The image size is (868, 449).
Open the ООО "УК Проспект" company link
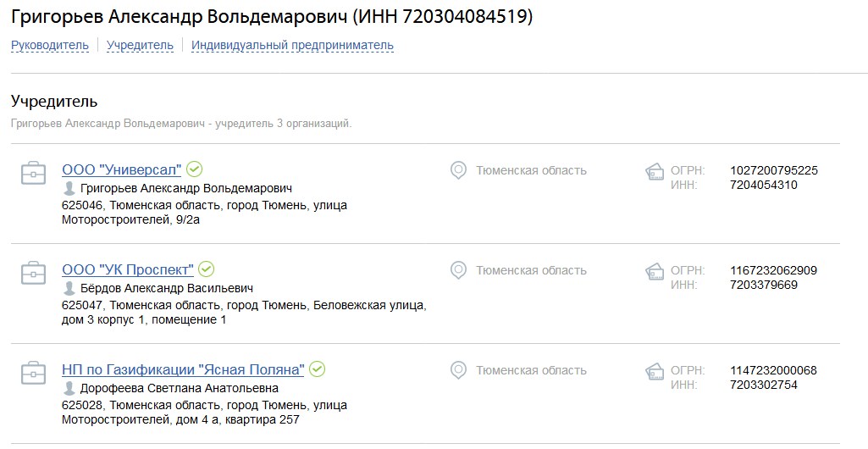point(128,269)
